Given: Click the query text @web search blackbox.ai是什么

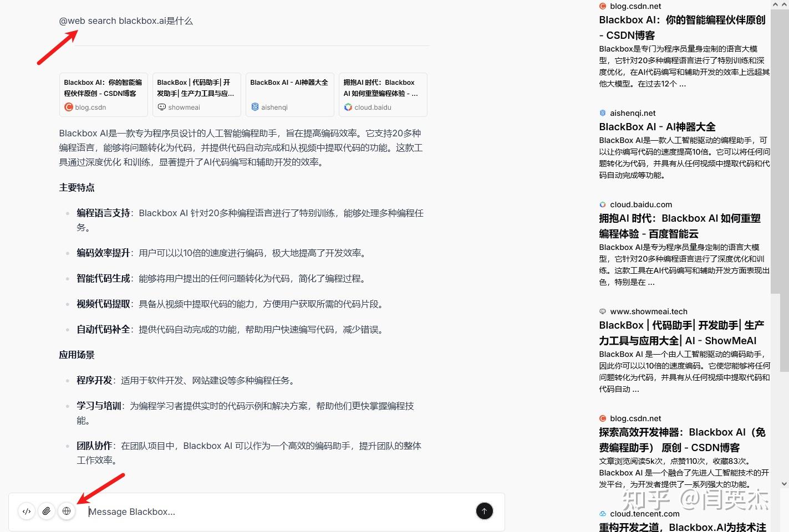Looking at the screenshot, I should tap(126, 21).
